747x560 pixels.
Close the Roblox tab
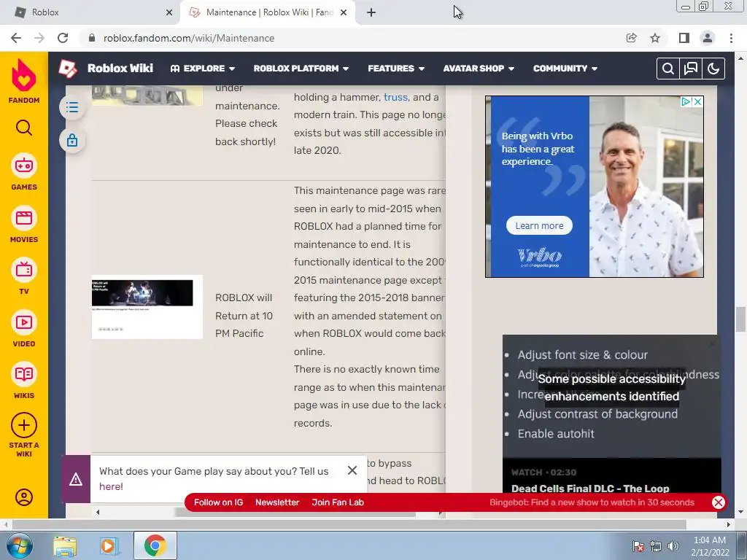coord(169,12)
